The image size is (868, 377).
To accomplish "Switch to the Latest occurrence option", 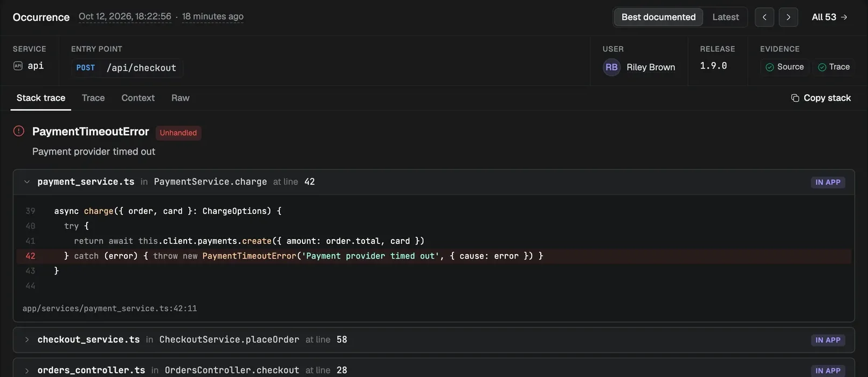I will [x=725, y=17].
